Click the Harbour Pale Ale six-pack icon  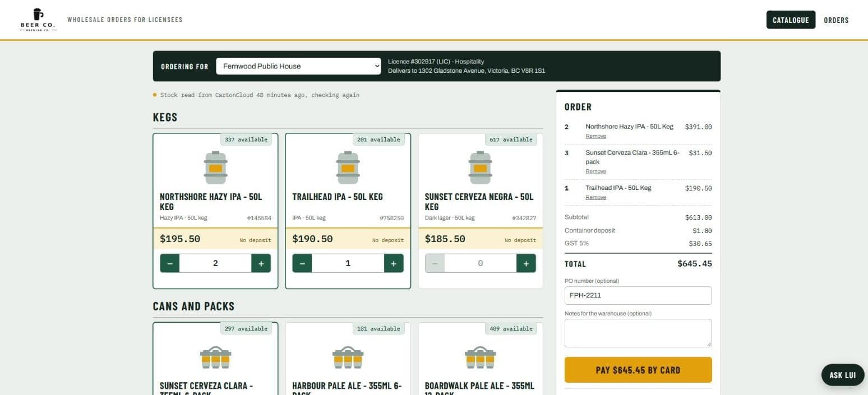click(x=348, y=357)
